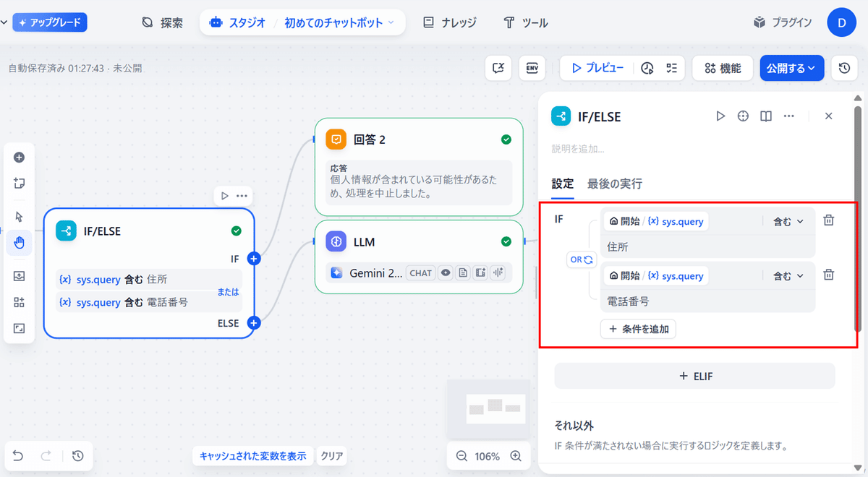
Task: Toggle the OR logical operator
Action: pos(582,259)
